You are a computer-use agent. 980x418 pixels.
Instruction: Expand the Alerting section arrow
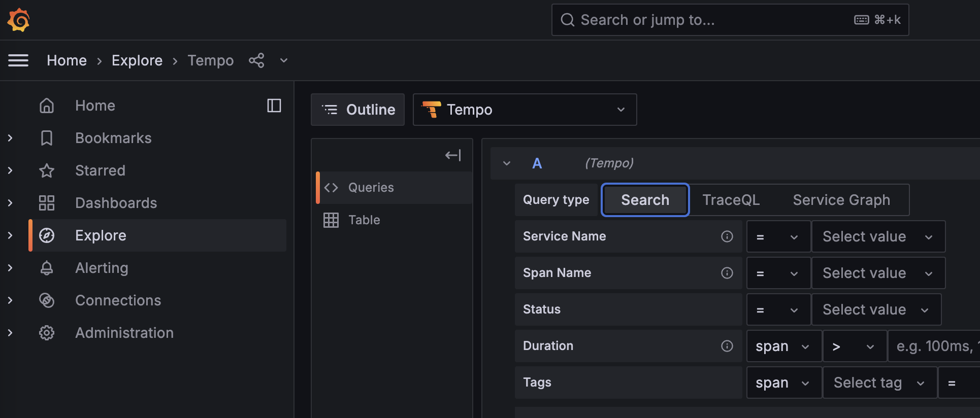[10, 268]
